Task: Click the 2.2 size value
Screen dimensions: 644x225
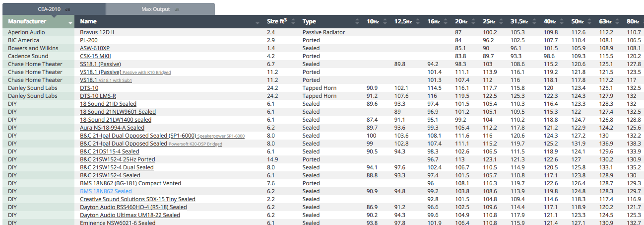Action: point(271,199)
